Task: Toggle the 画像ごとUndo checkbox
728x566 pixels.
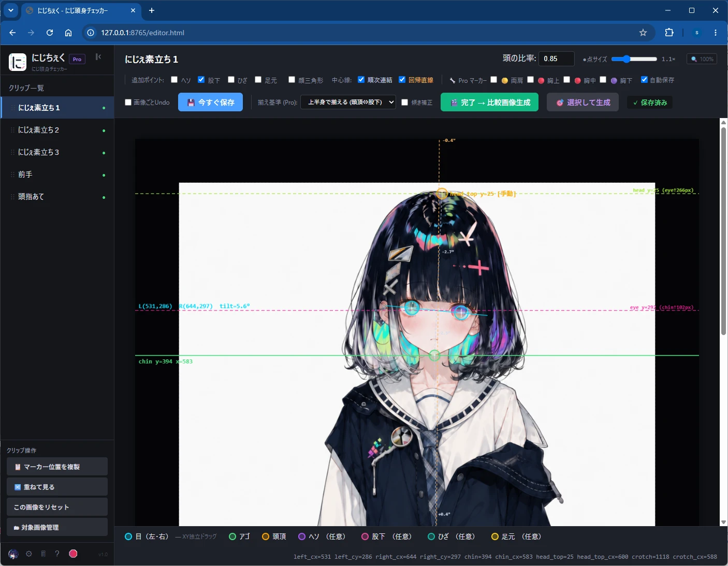Action: [128, 103]
